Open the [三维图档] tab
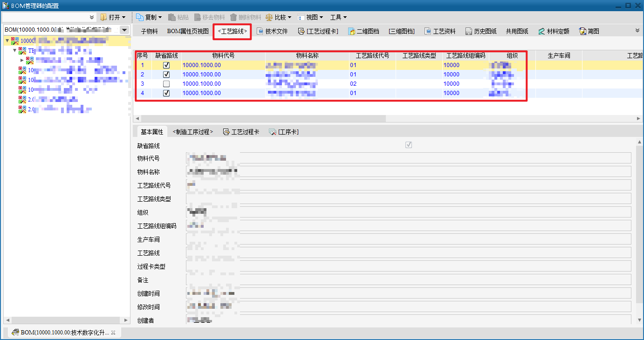The image size is (644, 340). tap(402, 31)
